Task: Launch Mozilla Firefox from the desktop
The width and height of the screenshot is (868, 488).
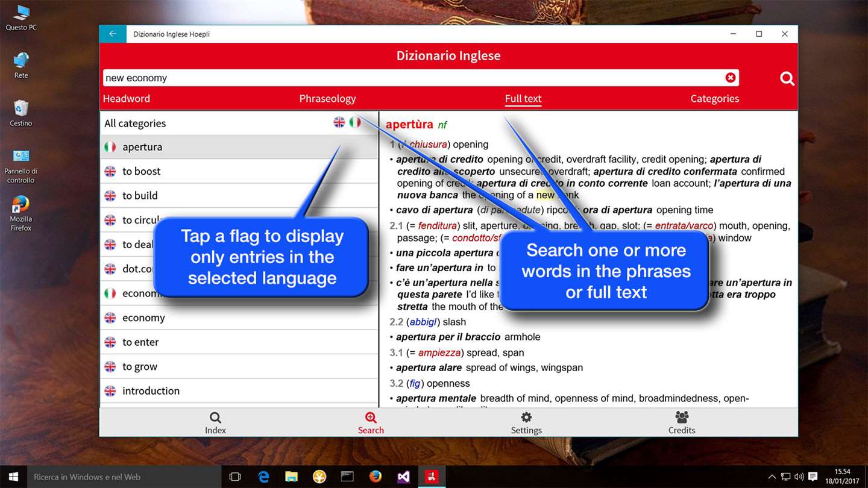Action: pyautogui.click(x=21, y=214)
